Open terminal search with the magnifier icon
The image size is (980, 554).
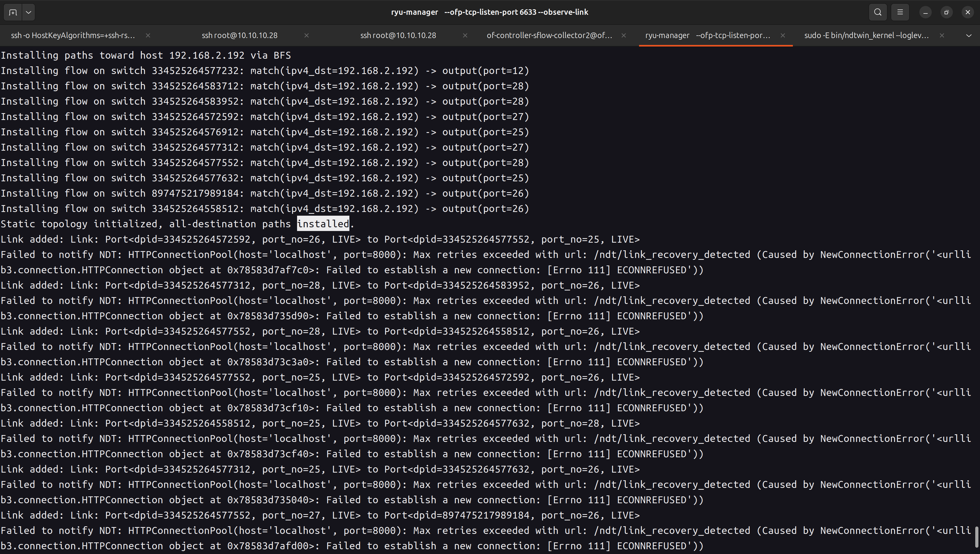click(x=878, y=12)
